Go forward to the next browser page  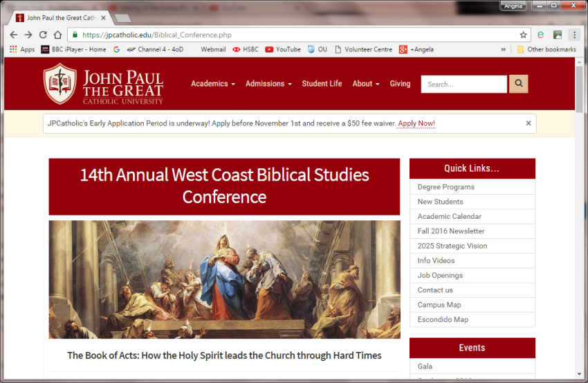(28, 35)
